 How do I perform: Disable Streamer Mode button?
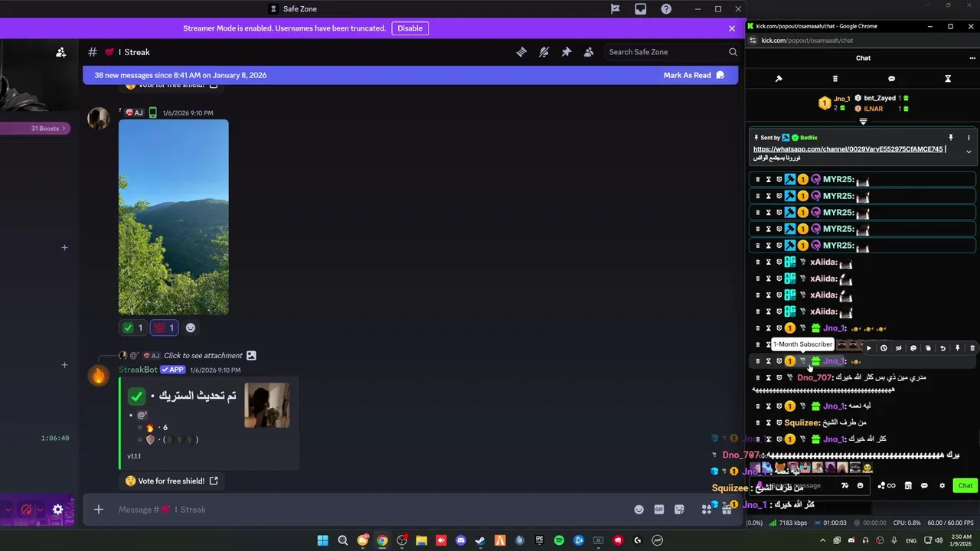point(410,28)
